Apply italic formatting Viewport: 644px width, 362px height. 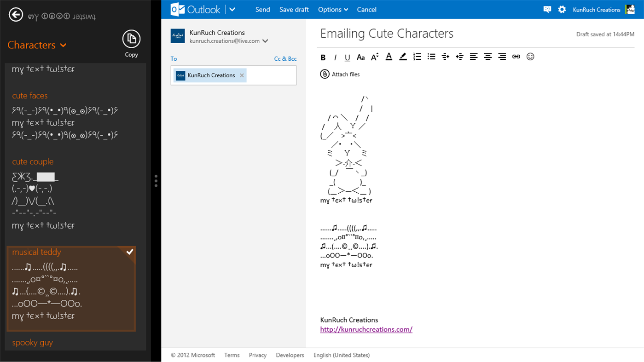click(335, 57)
